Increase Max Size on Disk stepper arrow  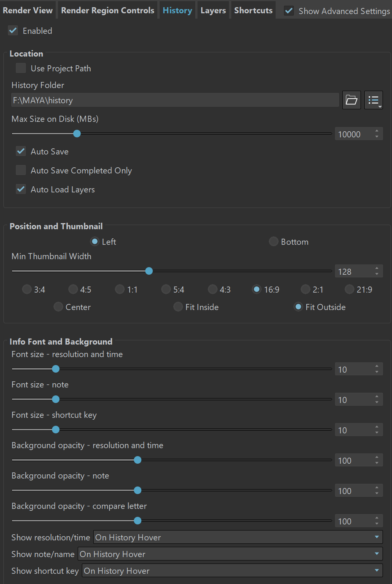377,131
